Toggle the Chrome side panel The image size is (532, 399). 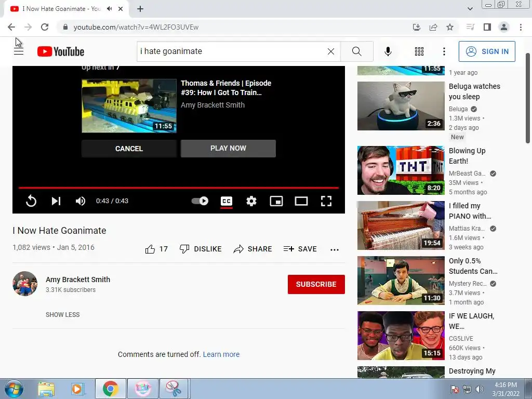[x=487, y=27]
